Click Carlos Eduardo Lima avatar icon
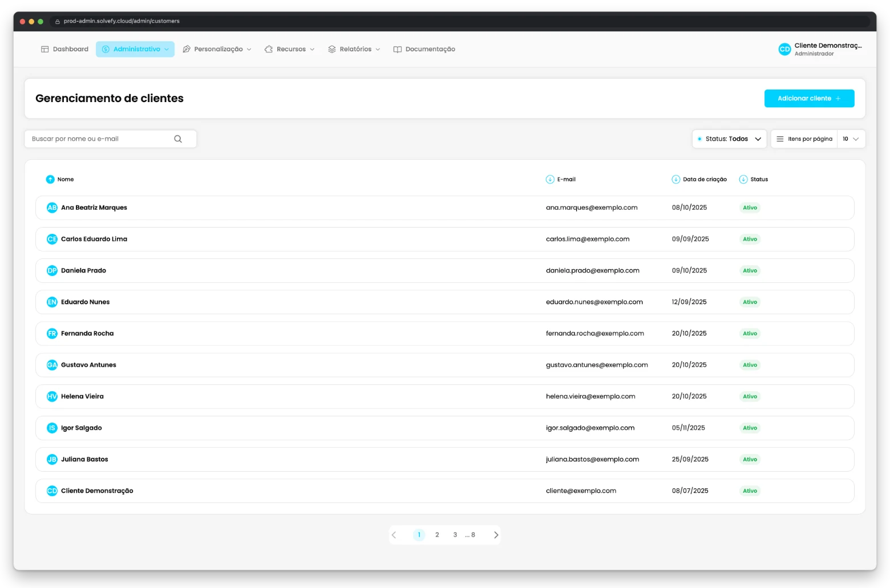The height and width of the screenshot is (588, 890). 52,240
